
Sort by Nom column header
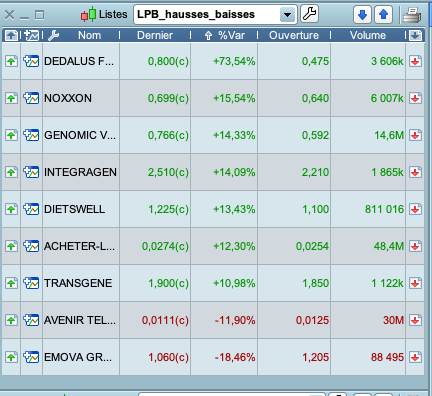[x=89, y=35]
